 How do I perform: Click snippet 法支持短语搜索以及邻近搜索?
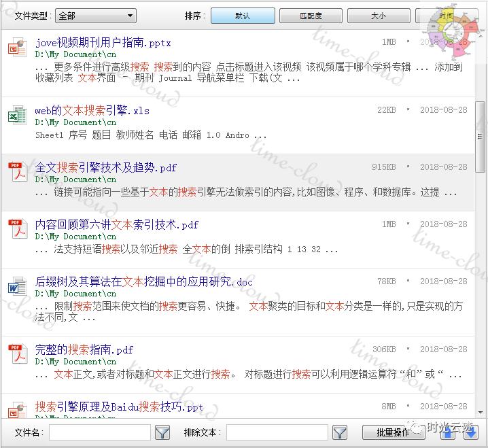(x=187, y=249)
